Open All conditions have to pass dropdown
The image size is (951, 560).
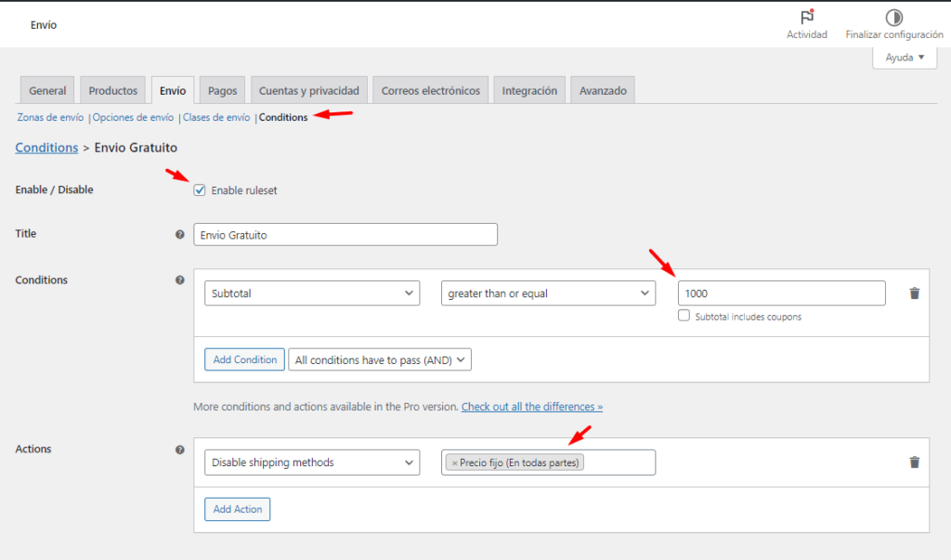(x=380, y=359)
